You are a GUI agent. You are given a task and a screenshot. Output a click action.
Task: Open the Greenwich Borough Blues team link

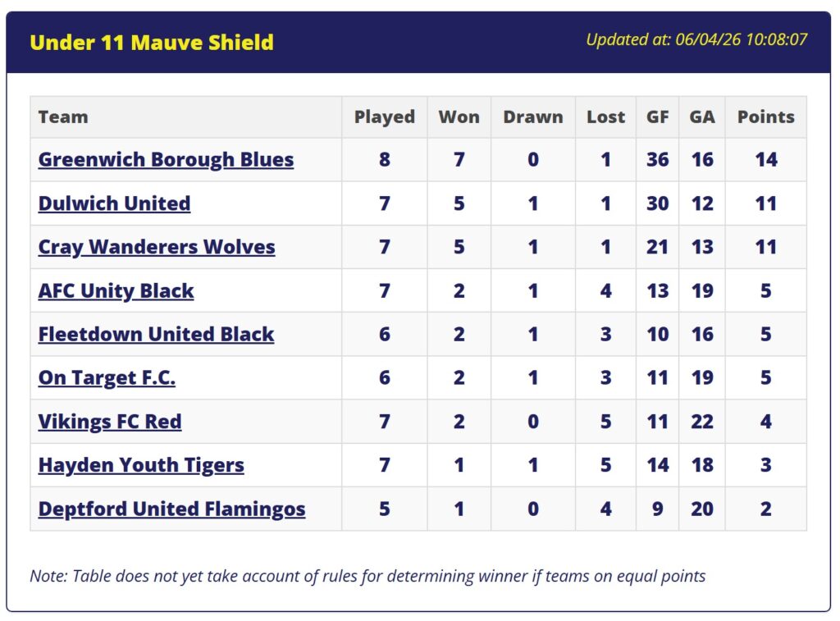click(x=166, y=160)
